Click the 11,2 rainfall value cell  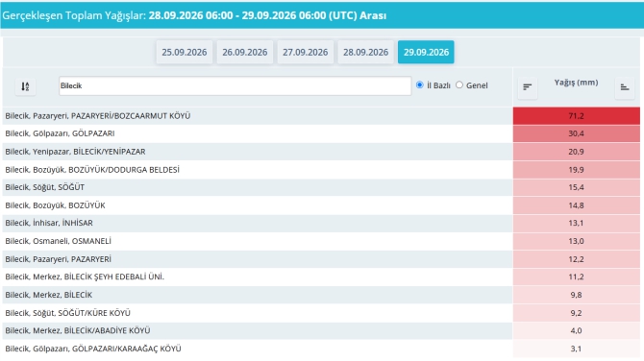tap(576, 277)
